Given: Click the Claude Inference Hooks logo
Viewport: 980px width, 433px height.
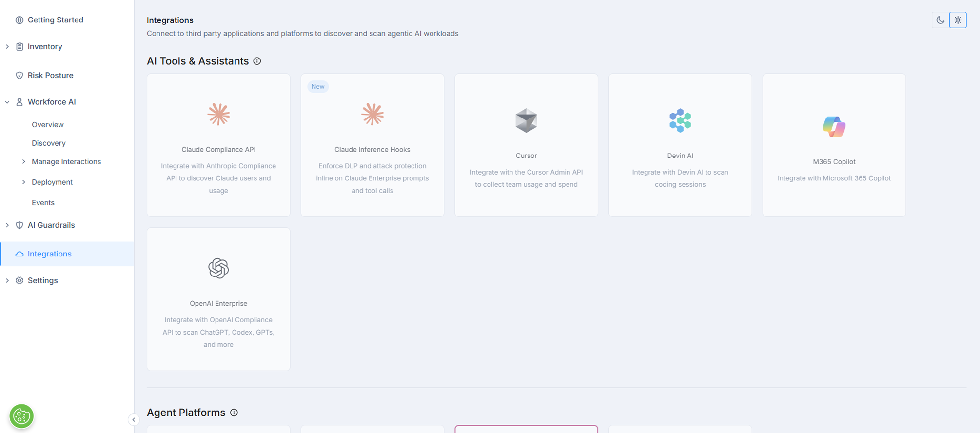Looking at the screenshot, I should 372,115.
